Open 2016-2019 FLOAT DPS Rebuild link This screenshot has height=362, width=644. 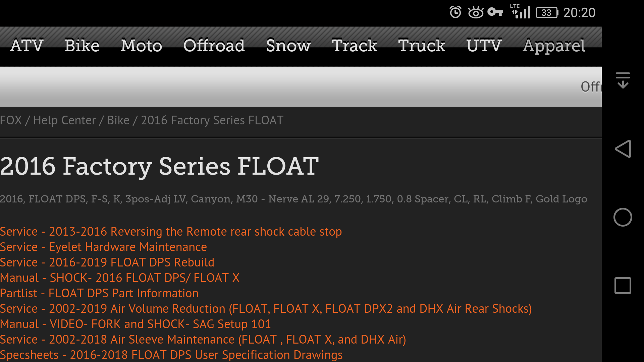107,262
